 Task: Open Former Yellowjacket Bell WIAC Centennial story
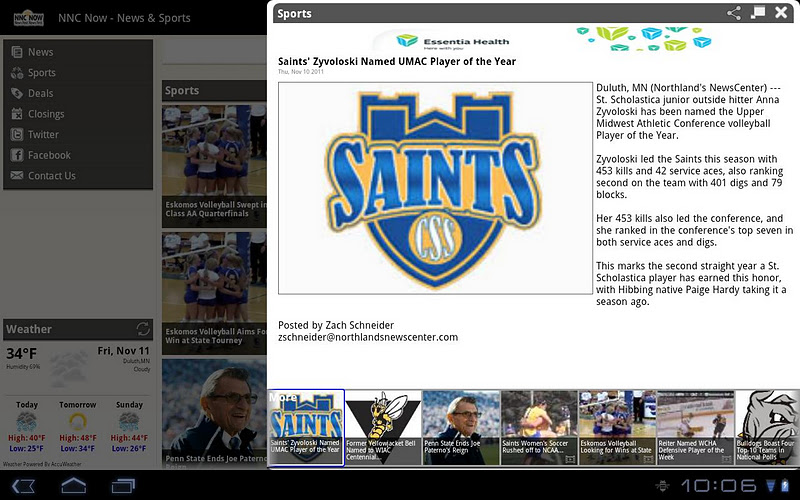pyautogui.click(x=383, y=428)
